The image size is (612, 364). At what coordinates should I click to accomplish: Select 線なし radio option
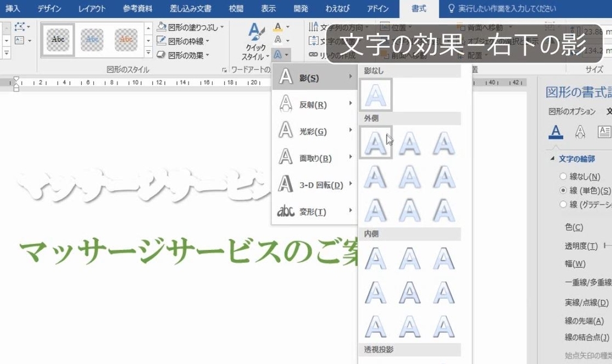pos(563,176)
